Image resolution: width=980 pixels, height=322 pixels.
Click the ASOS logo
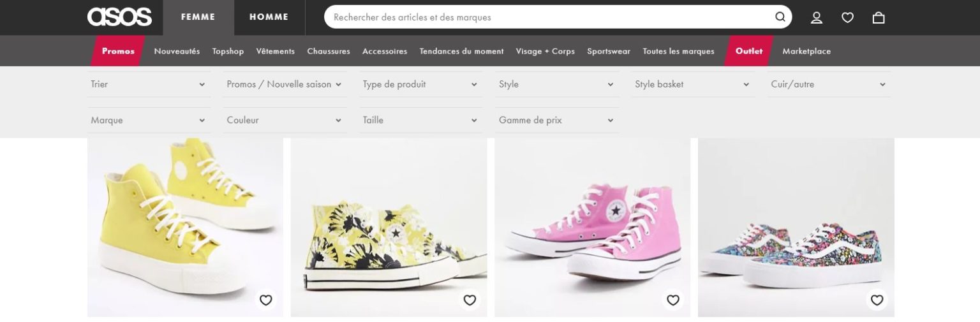[x=120, y=17]
